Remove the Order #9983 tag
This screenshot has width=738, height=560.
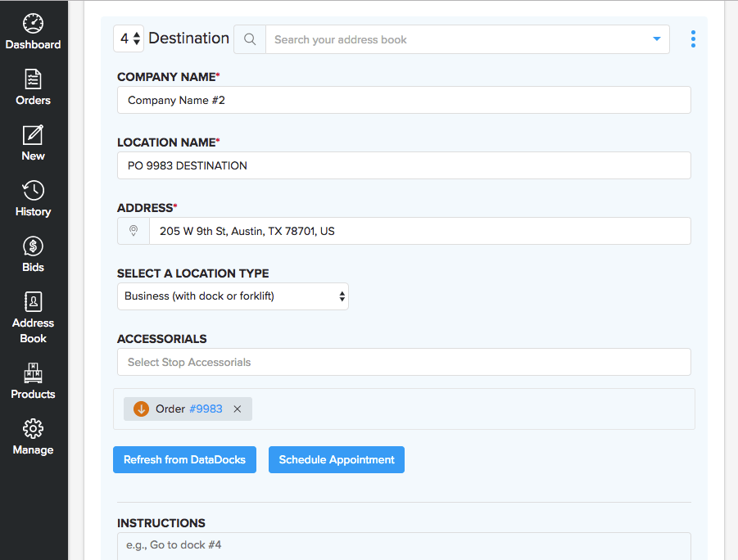[238, 409]
